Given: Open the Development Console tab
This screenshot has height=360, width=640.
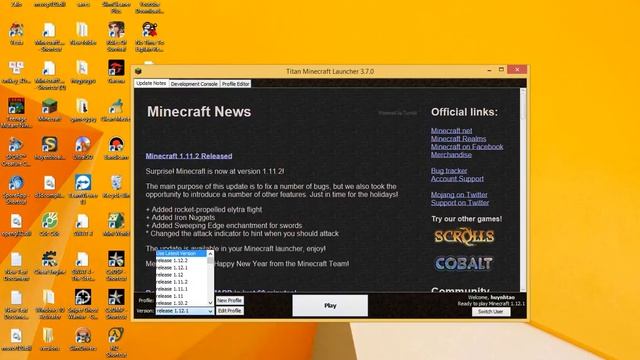Looking at the screenshot, I should pyautogui.click(x=194, y=84).
